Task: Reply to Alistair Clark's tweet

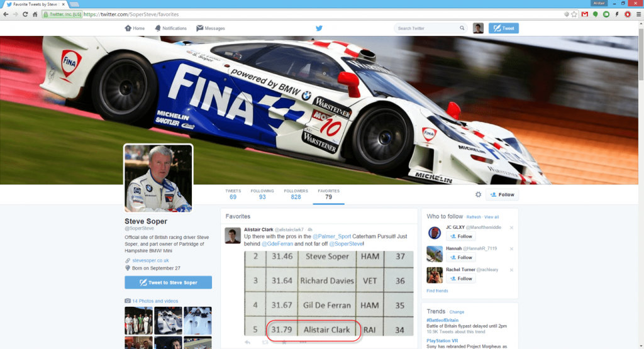Action: tap(247, 342)
